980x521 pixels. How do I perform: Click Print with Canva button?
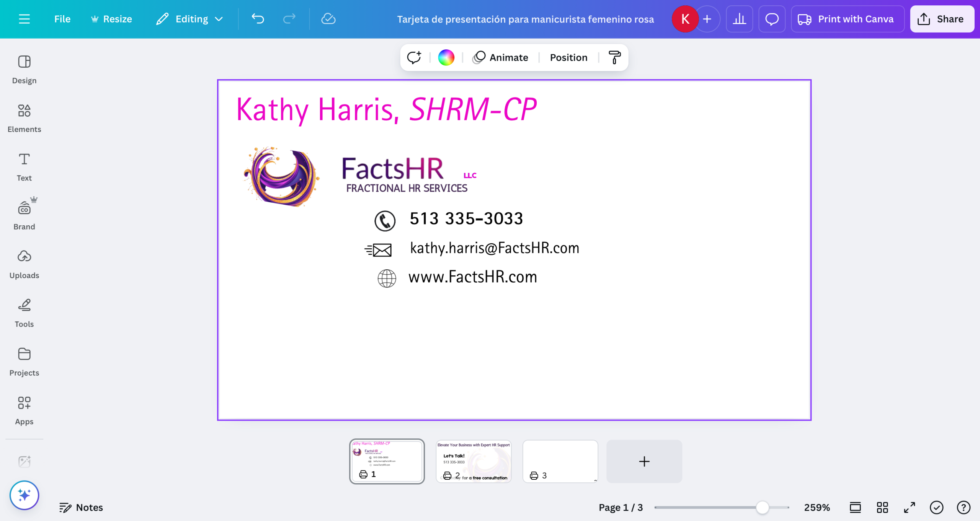(848, 19)
